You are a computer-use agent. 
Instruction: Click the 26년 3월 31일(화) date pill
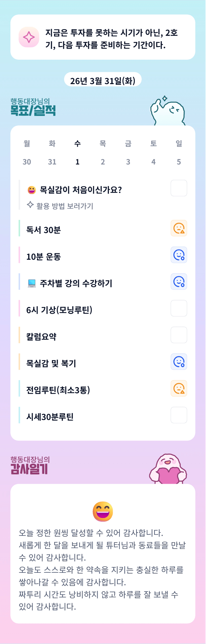(x=103, y=81)
